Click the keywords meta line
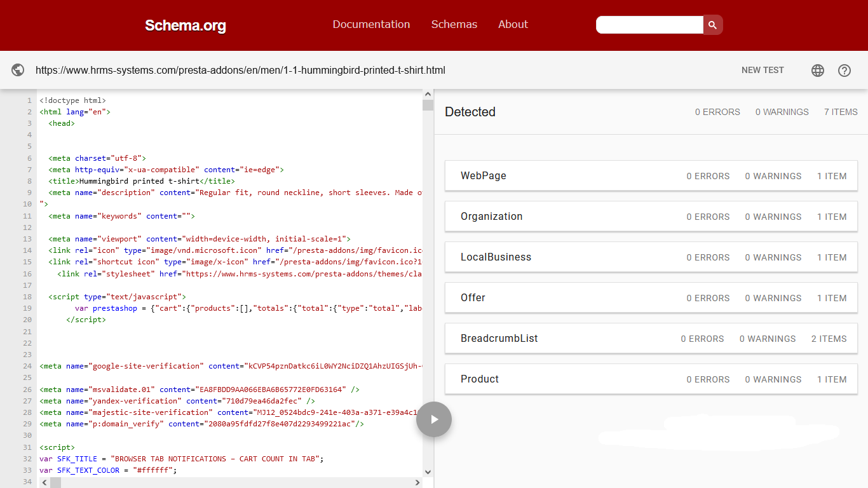 tap(121, 216)
